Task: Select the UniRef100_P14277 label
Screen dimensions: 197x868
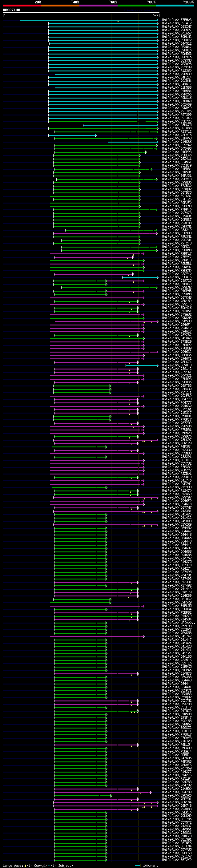Action: (x=176, y=772)
